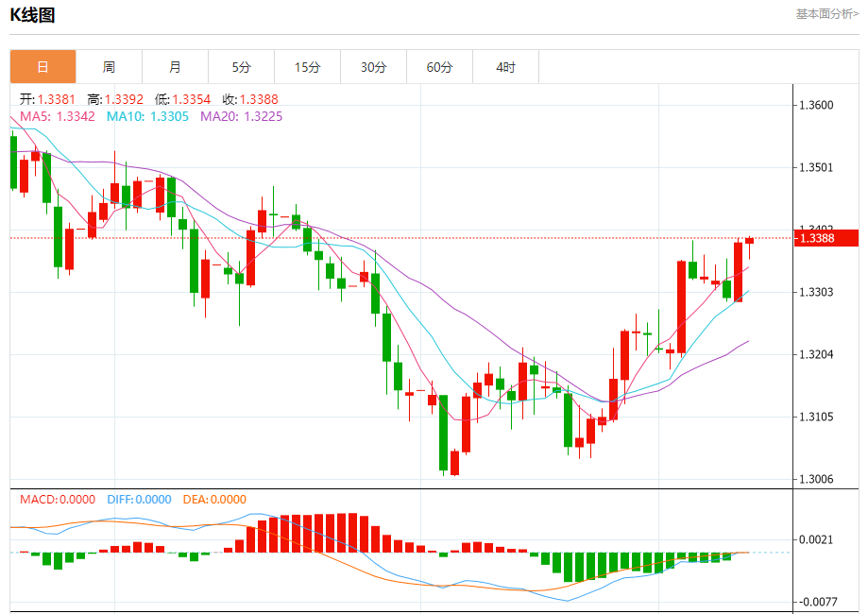This screenshot has height=614, width=868.
Task: Click the DIFF: 0.0000 indicator label
Action: coord(138,500)
